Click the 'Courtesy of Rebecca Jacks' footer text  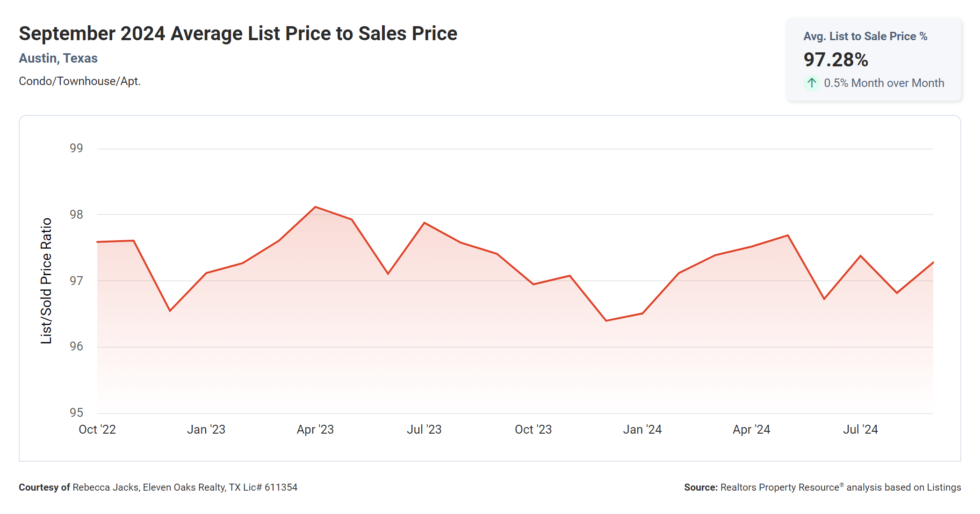point(158,487)
